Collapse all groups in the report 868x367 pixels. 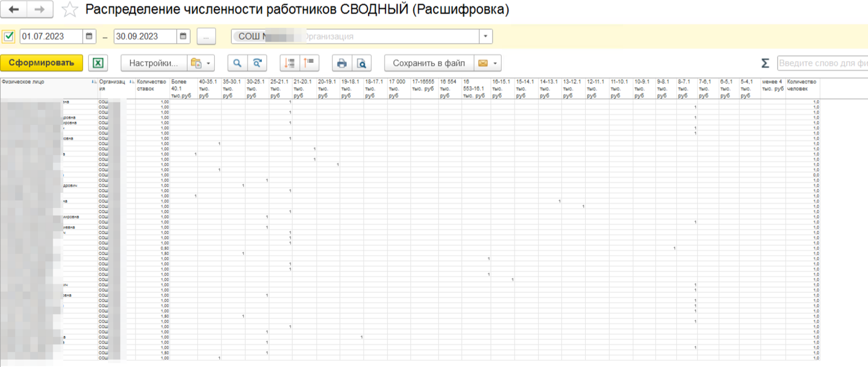(x=310, y=63)
